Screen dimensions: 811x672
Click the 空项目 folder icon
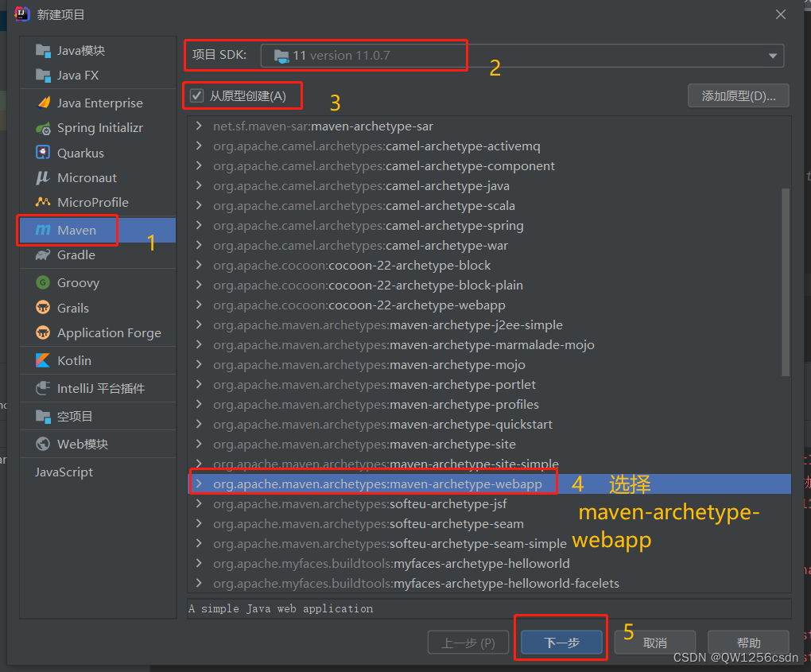[x=44, y=416]
